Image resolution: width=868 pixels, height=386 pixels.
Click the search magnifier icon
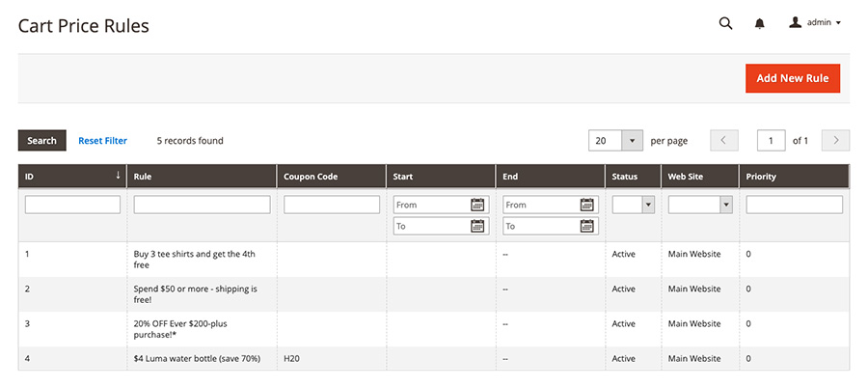[x=725, y=23]
